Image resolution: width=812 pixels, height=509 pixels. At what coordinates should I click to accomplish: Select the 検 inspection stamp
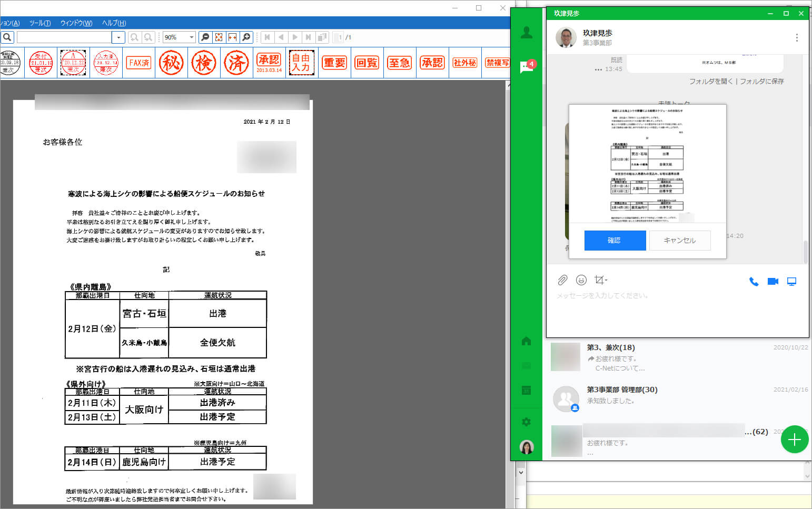coord(204,63)
